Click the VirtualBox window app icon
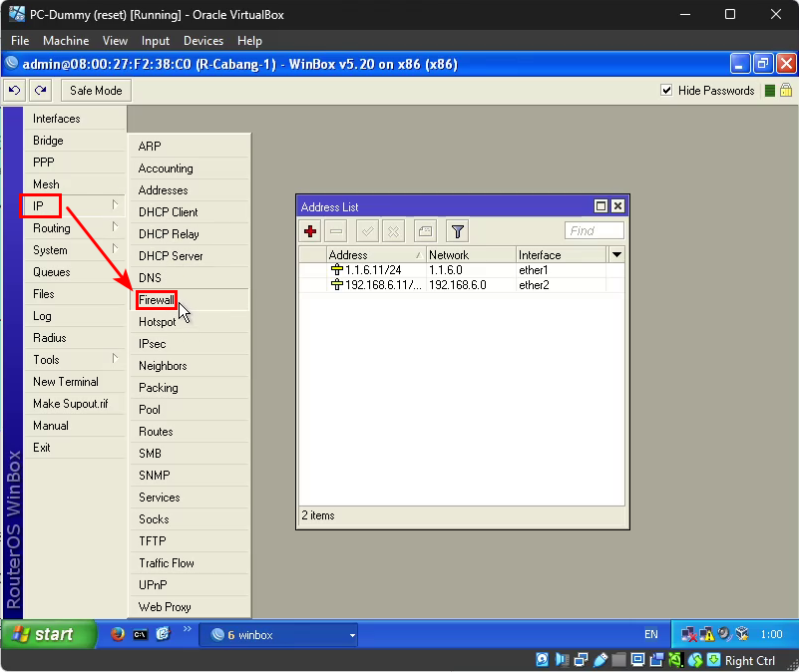 [16, 14]
